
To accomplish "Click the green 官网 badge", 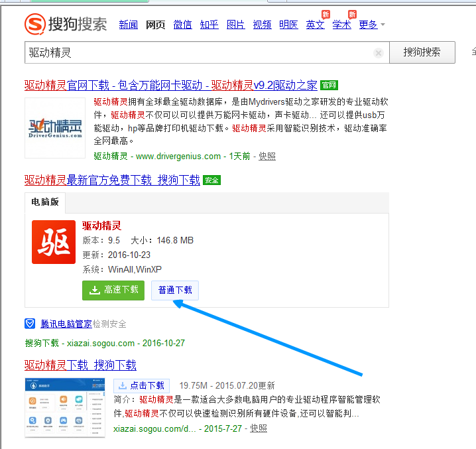I will (x=329, y=85).
